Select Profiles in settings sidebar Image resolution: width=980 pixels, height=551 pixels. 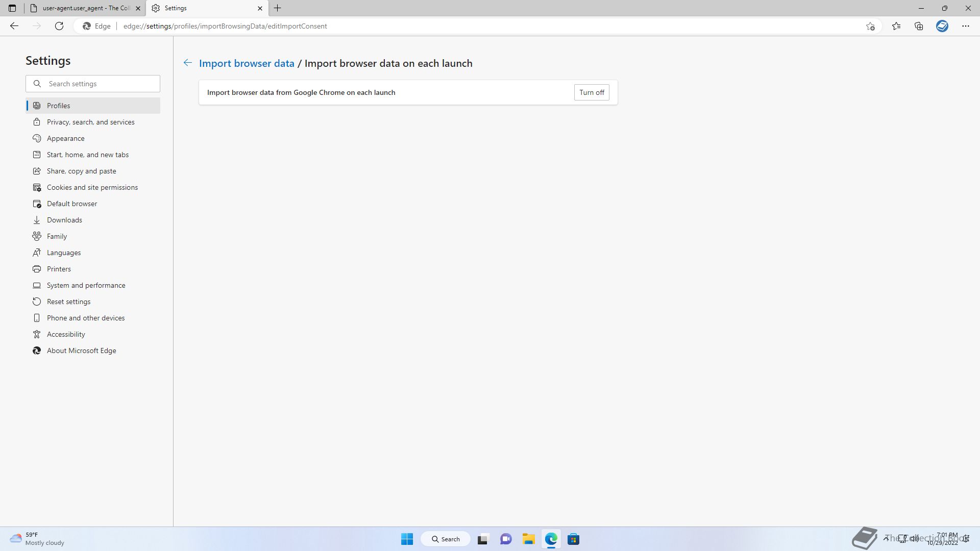93,106
